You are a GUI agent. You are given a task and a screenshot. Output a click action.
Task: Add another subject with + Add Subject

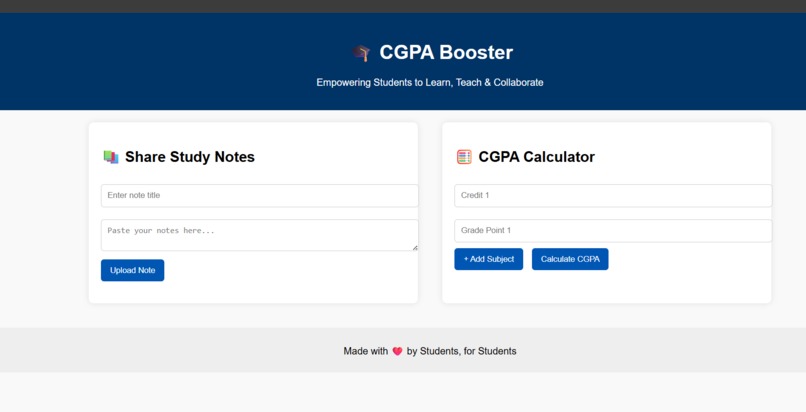[489, 259]
